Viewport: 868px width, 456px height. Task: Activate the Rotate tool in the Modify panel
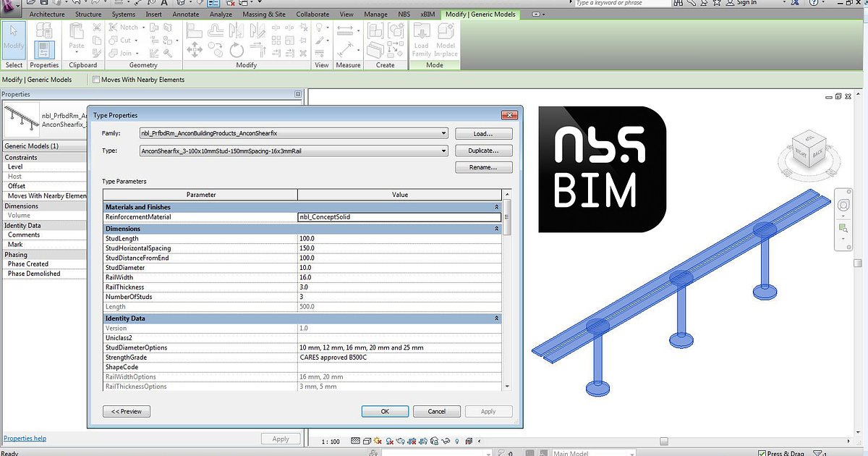tap(237, 50)
